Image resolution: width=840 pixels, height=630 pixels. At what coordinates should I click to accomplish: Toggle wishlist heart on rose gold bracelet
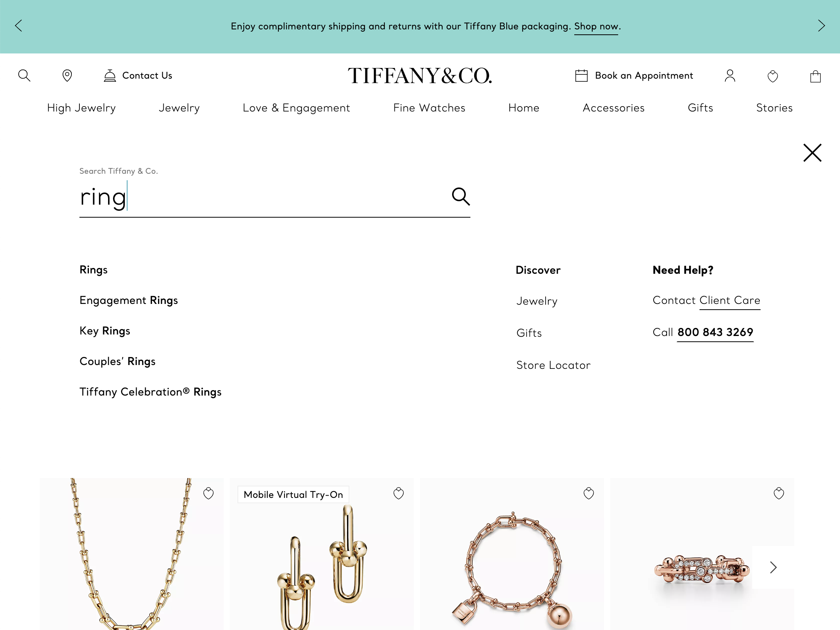(589, 493)
